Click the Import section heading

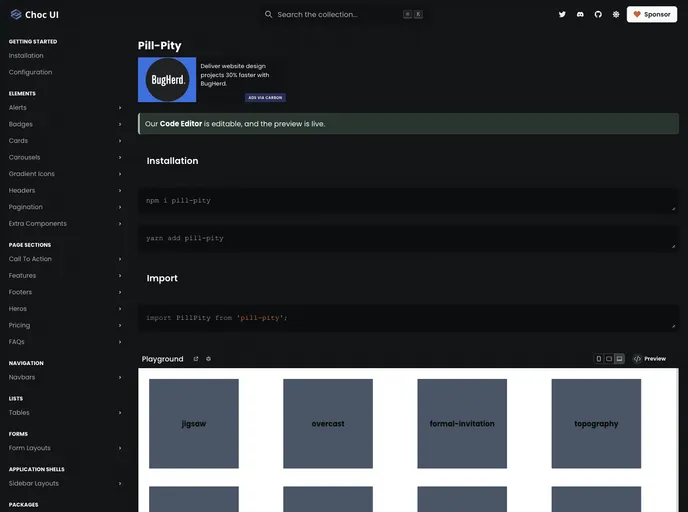(162, 278)
